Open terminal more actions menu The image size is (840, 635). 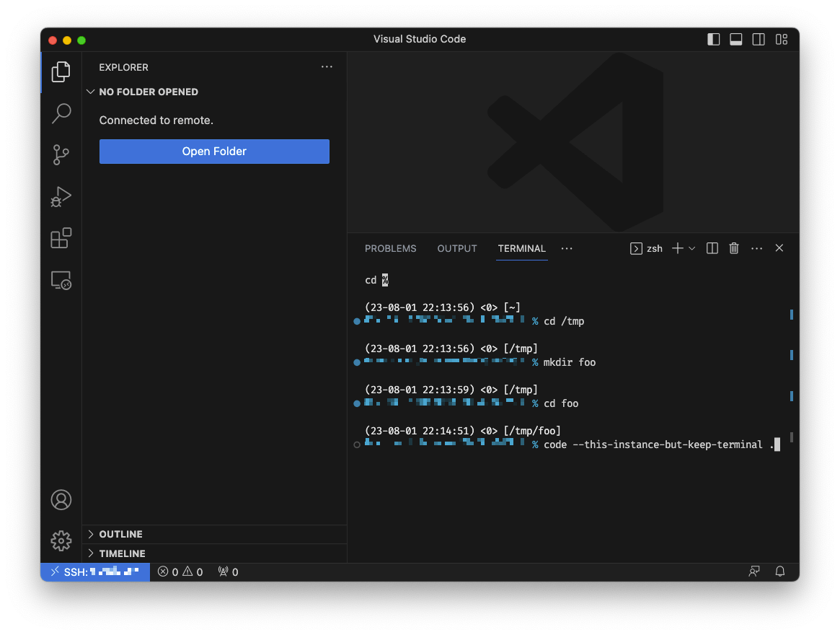pyautogui.click(x=756, y=248)
